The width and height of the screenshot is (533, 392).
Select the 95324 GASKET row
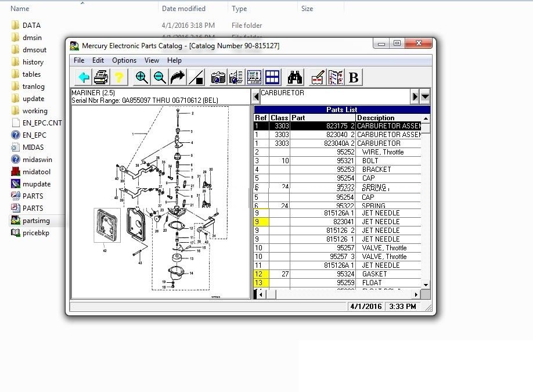337,274
